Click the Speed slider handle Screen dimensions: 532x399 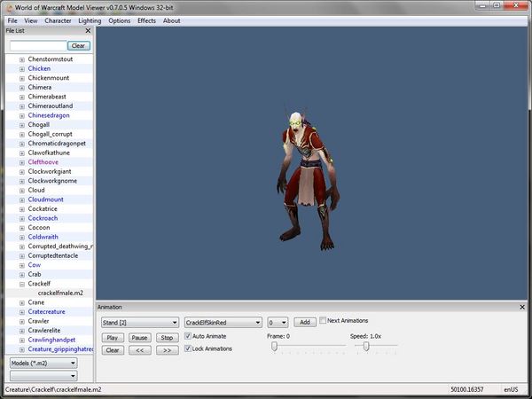[366, 347]
